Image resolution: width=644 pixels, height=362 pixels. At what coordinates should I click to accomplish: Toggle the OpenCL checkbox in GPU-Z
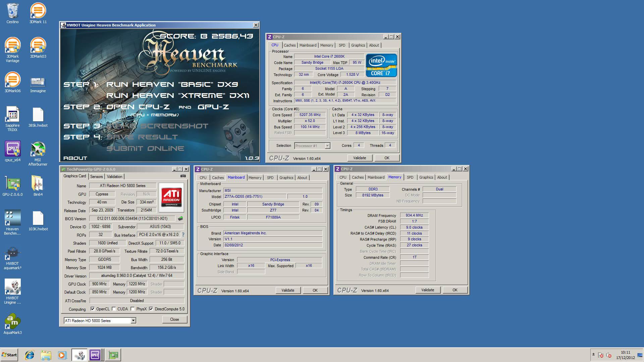(x=93, y=309)
